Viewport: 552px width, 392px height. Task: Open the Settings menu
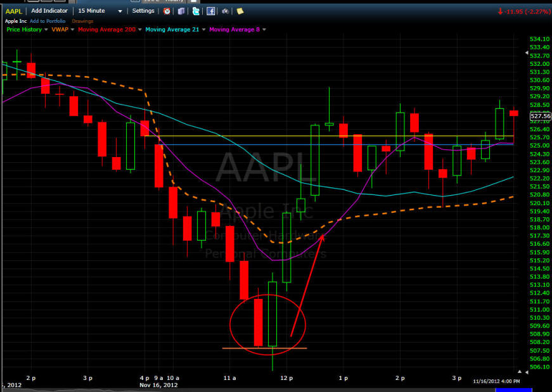143,11
